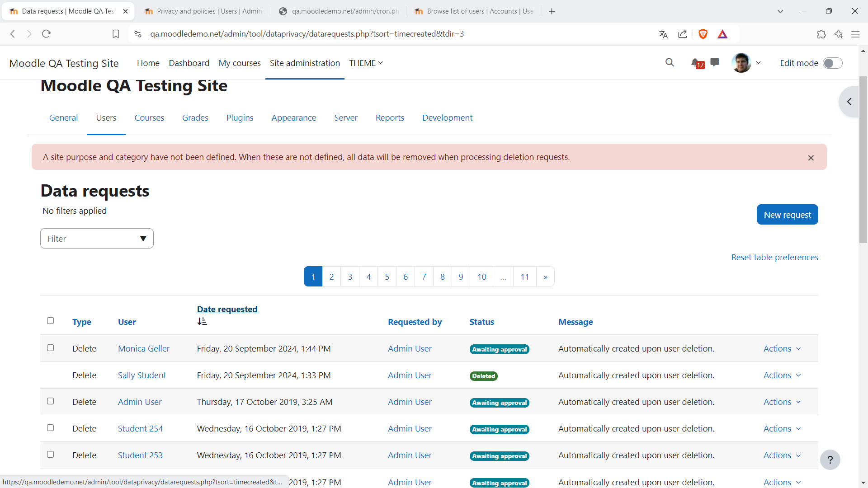This screenshot has width=868, height=488.
Task: Dismiss the site purpose warning alert
Action: coord(811,158)
